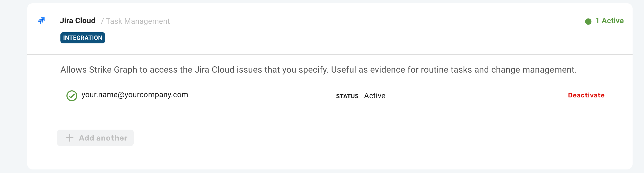Click the Active status value in row
This screenshot has height=173, width=644.
point(375,96)
